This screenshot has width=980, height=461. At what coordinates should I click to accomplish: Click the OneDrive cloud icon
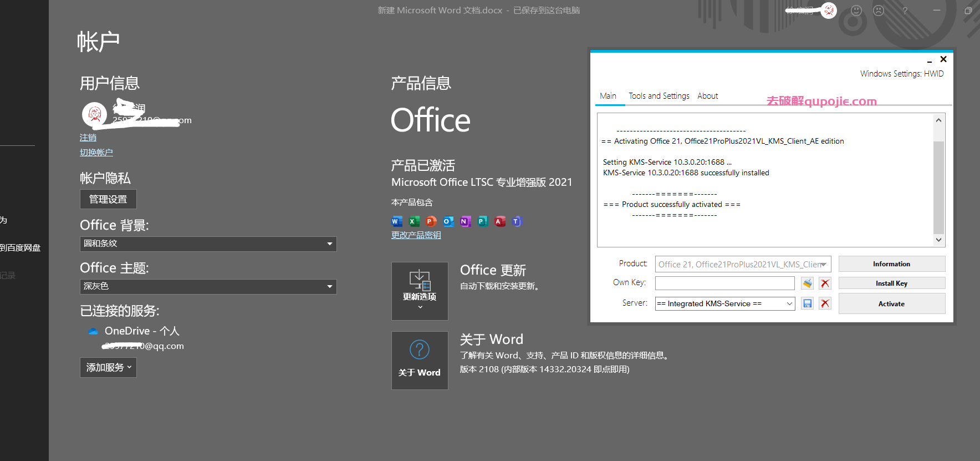93,331
